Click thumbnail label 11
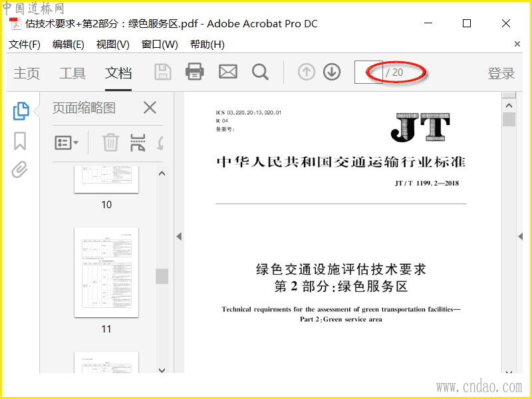Screen dimensions: 532x399 106,329
